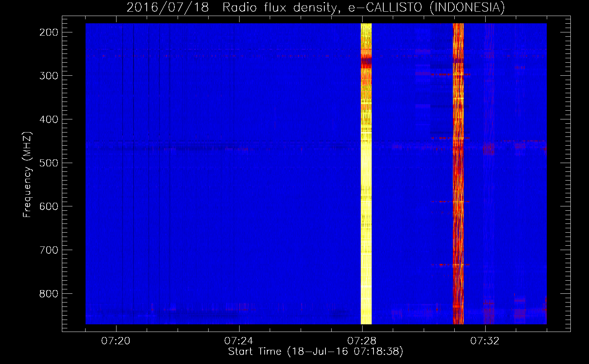
Task: Click the red-orange burst band near 07:31
Action: point(458,174)
